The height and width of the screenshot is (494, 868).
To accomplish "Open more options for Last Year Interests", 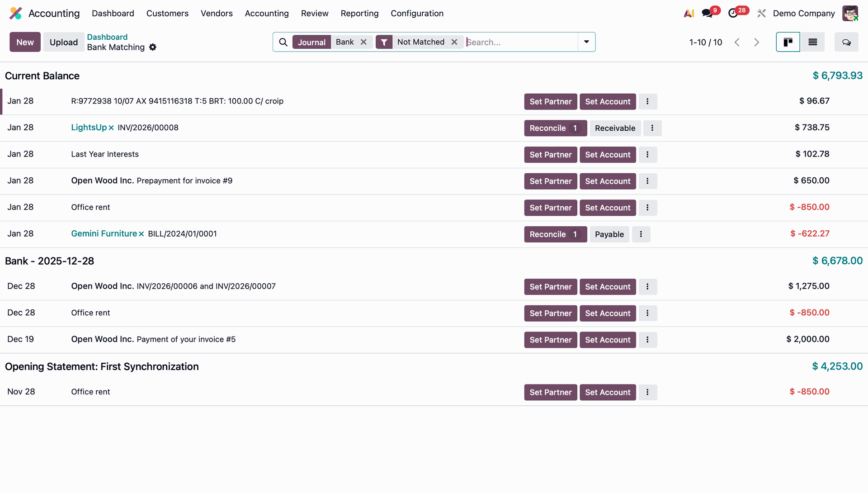I will (x=647, y=155).
